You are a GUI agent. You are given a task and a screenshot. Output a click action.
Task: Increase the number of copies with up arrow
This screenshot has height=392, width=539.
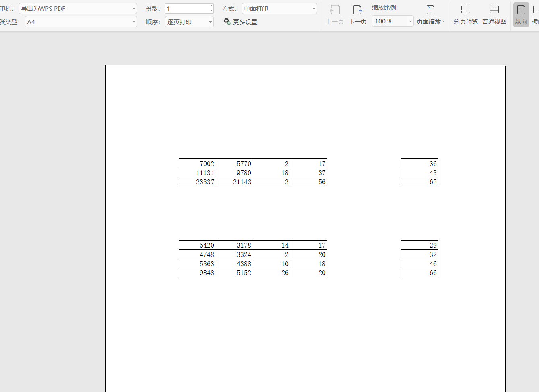211,6
